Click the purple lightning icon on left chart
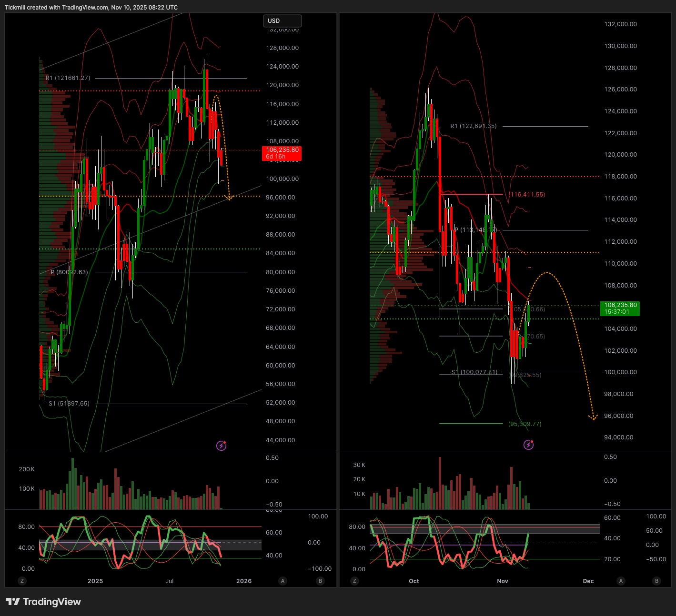Viewport: 676px width, 616px height. point(222,446)
